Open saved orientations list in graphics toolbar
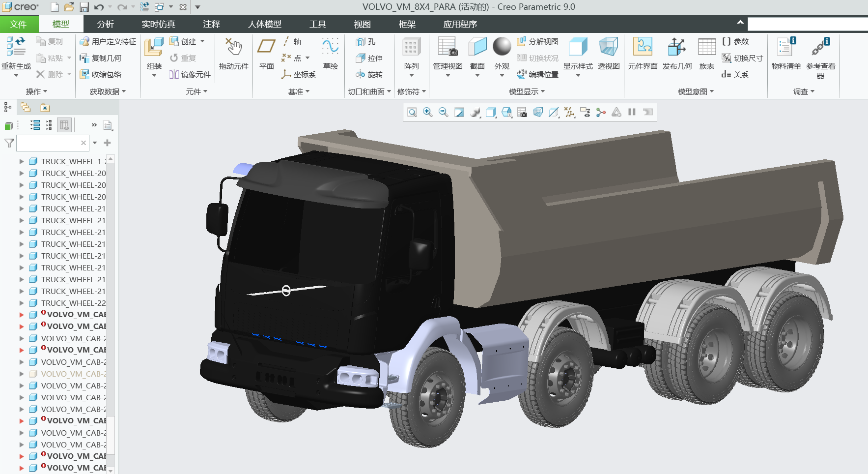This screenshot has height=474, width=868. pos(506,112)
